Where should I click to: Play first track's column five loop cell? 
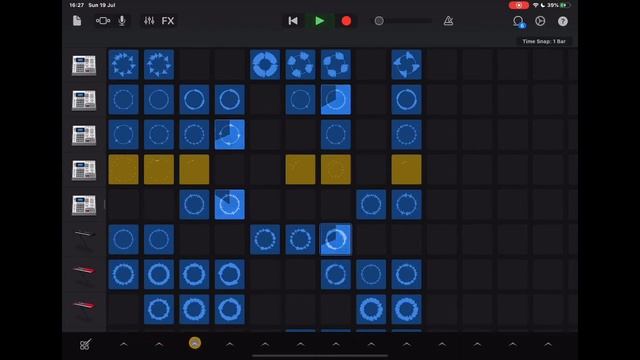(x=265, y=64)
